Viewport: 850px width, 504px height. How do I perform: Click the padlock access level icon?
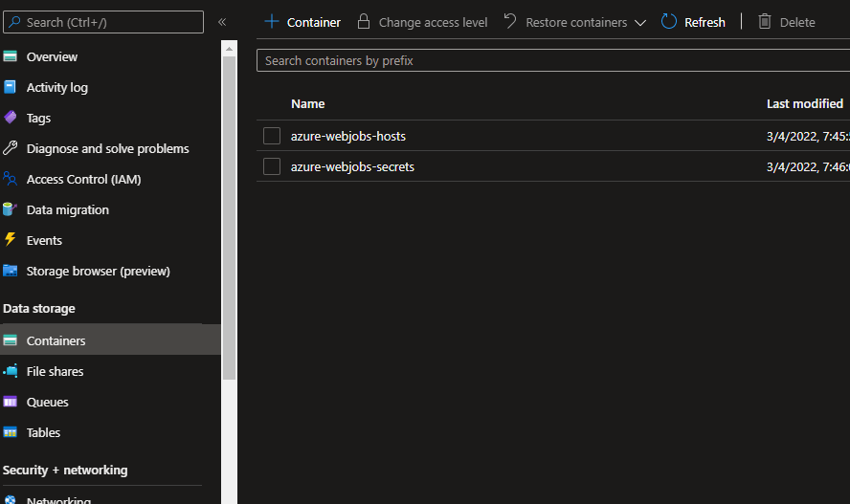tap(363, 22)
